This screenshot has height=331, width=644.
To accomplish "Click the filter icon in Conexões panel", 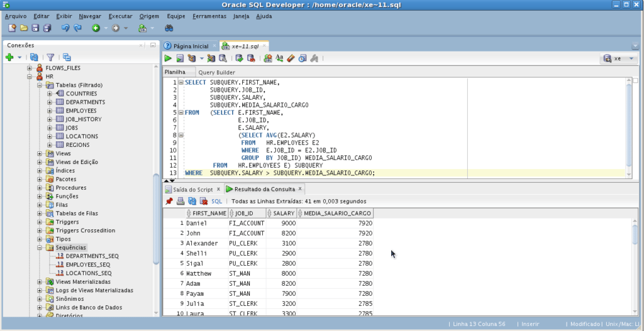I will pos(51,57).
